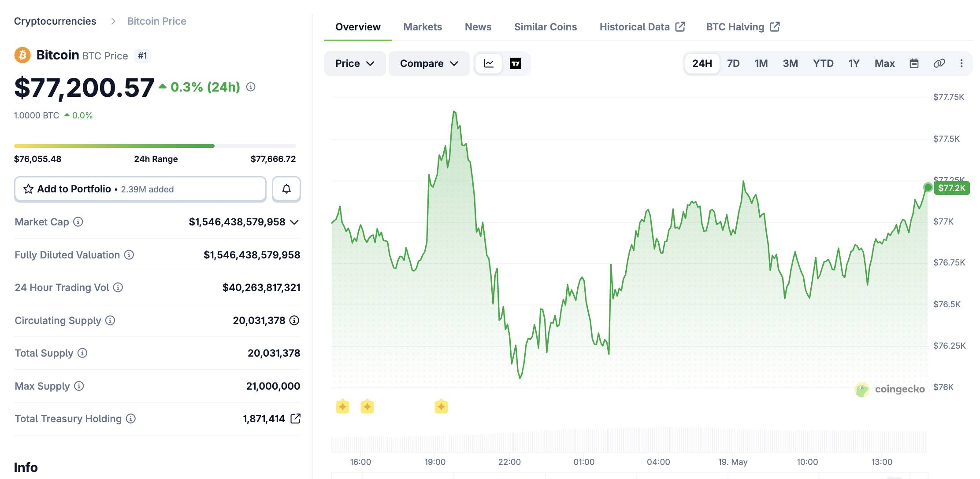Select the 3M time range
Image resolution: width=980 pixels, height=479 pixels.
[x=791, y=63]
